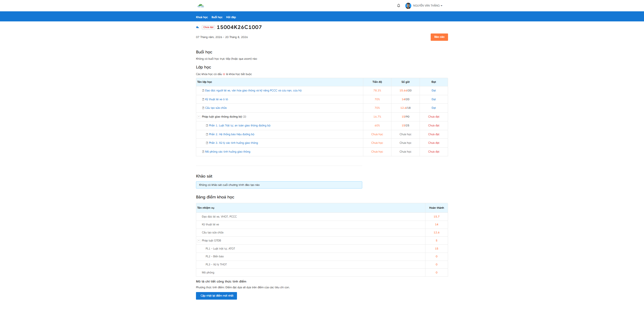Image resolution: width=644 pixels, height=320 pixels.
Task: Click the 15.7 score for Đạo đức lái xe
Action: (436, 217)
